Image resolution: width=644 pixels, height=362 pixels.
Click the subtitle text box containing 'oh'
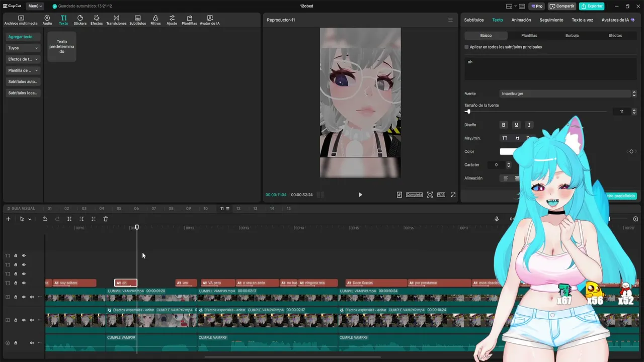(x=550, y=68)
